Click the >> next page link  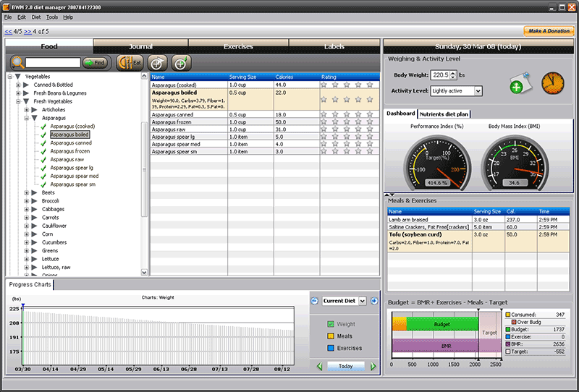[x=28, y=32]
